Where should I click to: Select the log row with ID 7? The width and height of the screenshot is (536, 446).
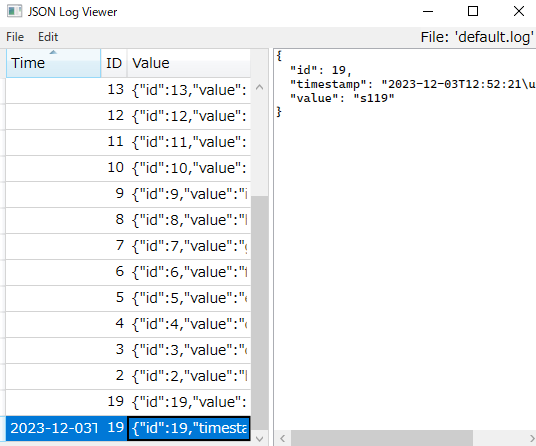point(128,246)
